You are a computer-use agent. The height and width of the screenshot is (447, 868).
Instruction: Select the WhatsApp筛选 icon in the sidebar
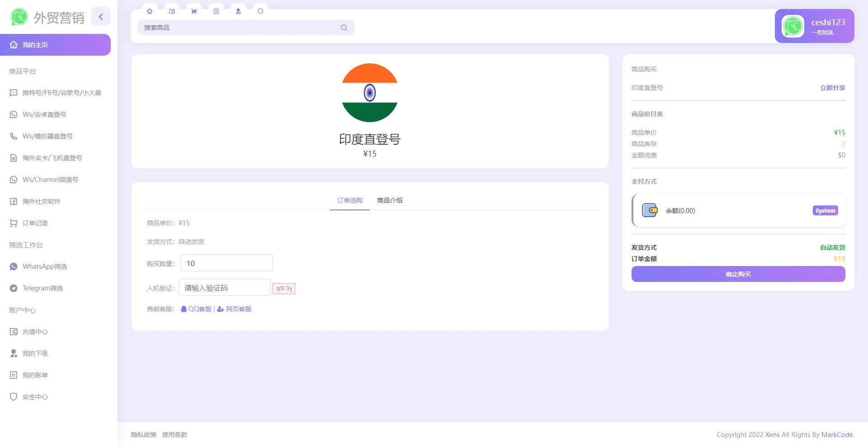(14, 266)
